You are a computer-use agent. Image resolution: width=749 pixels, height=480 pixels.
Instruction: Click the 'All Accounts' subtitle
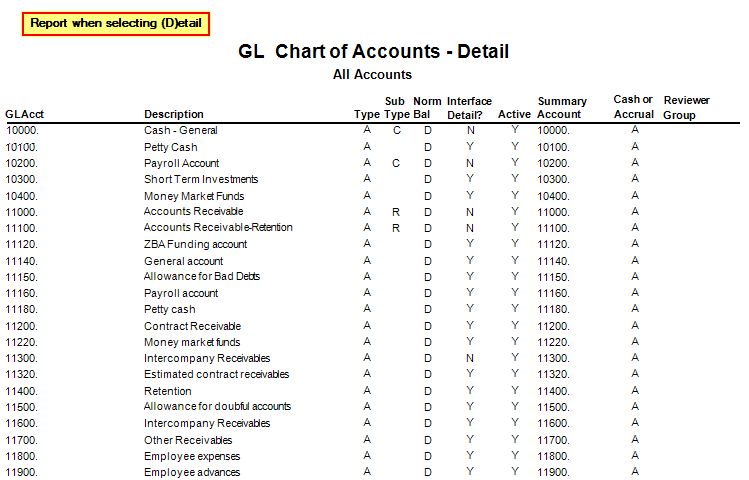(x=372, y=75)
